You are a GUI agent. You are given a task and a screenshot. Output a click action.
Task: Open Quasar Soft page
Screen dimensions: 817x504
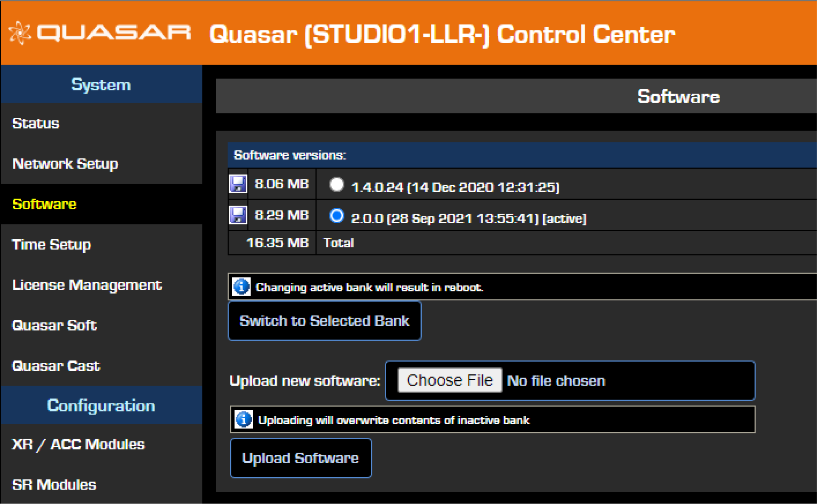click(101, 325)
